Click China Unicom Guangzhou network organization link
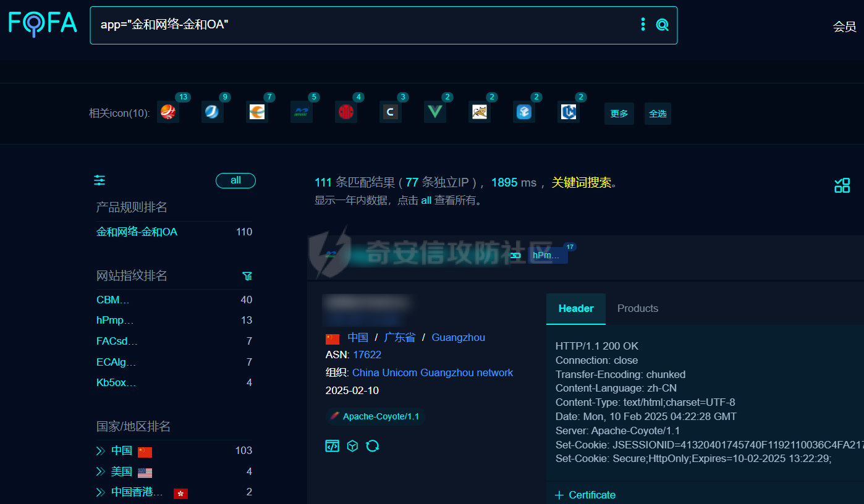This screenshot has height=504, width=864. [433, 372]
